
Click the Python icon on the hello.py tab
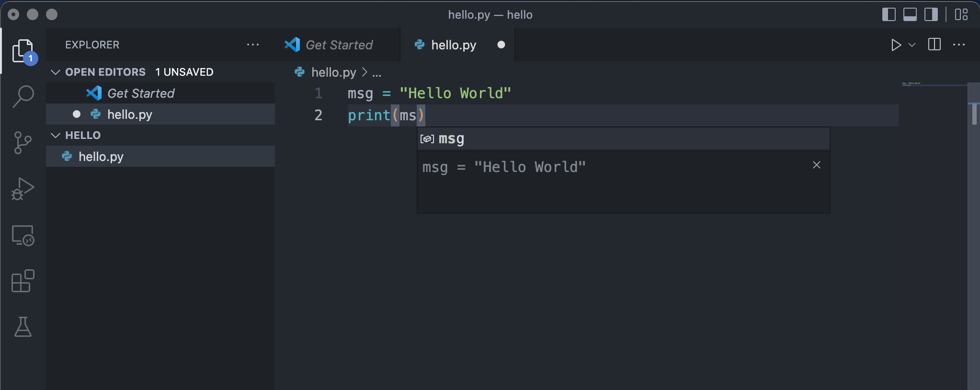[x=420, y=45]
